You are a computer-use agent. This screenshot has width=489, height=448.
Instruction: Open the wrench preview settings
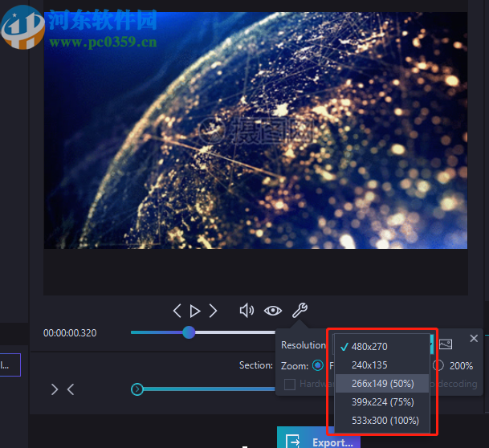coord(300,310)
